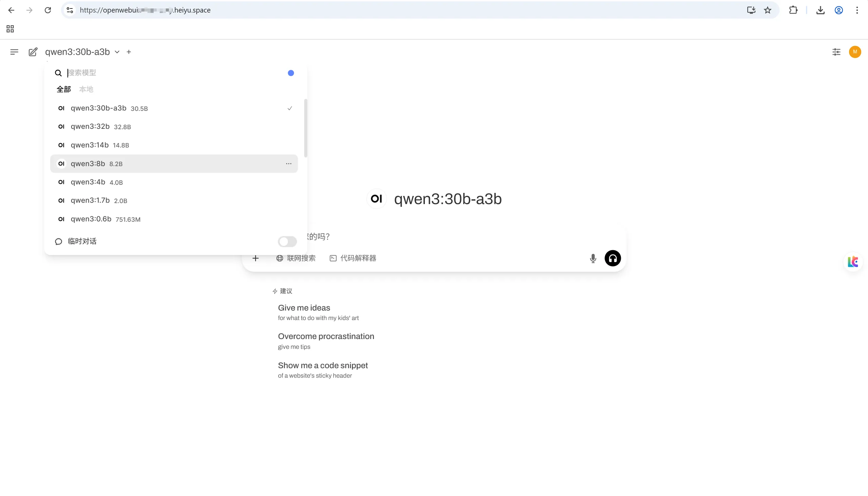Click the 临时对话 chat bubble icon
The image size is (868, 496).
59,241
